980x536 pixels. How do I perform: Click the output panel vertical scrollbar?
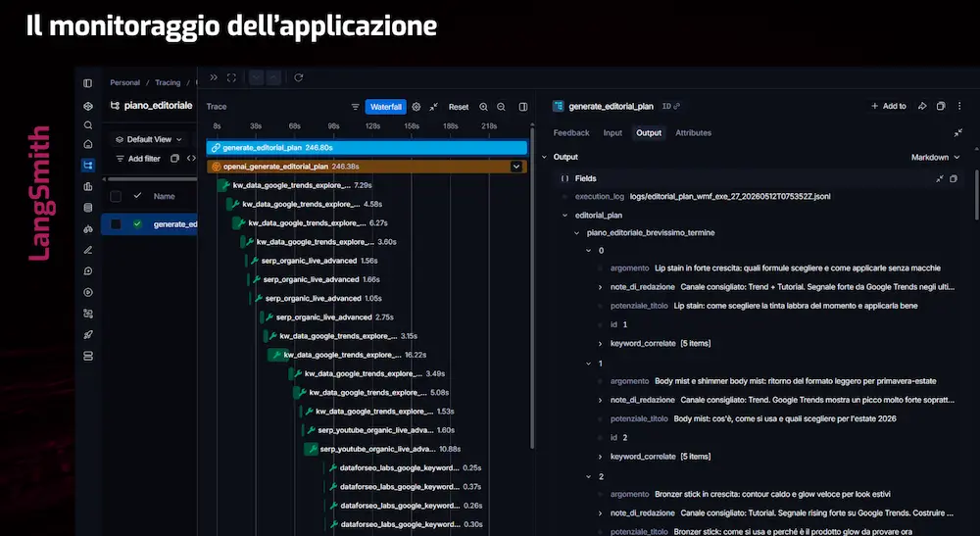pyautogui.click(x=977, y=194)
